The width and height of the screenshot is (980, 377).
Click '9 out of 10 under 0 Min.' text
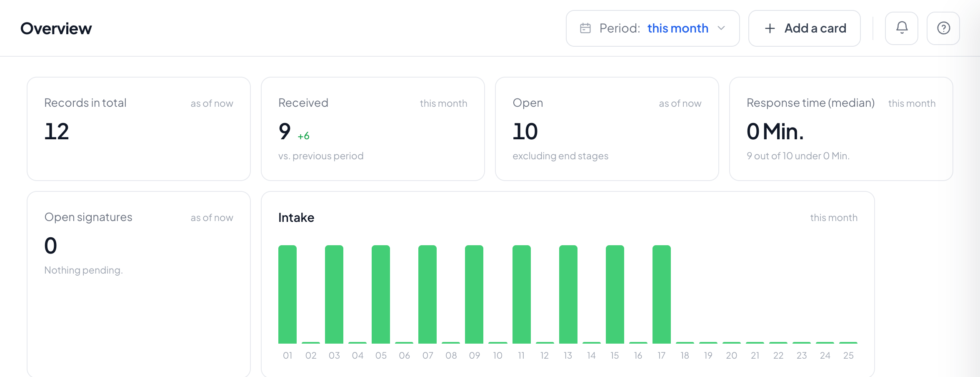[798, 156]
